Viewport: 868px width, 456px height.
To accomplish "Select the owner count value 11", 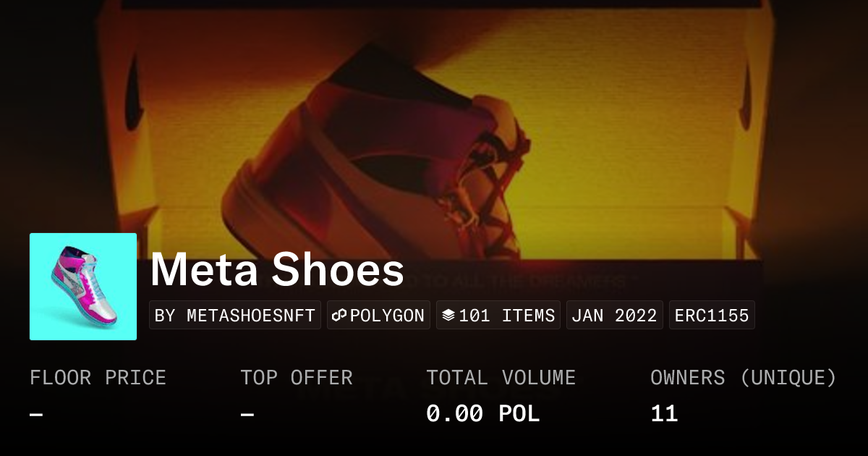I will click(x=664, y=414).
